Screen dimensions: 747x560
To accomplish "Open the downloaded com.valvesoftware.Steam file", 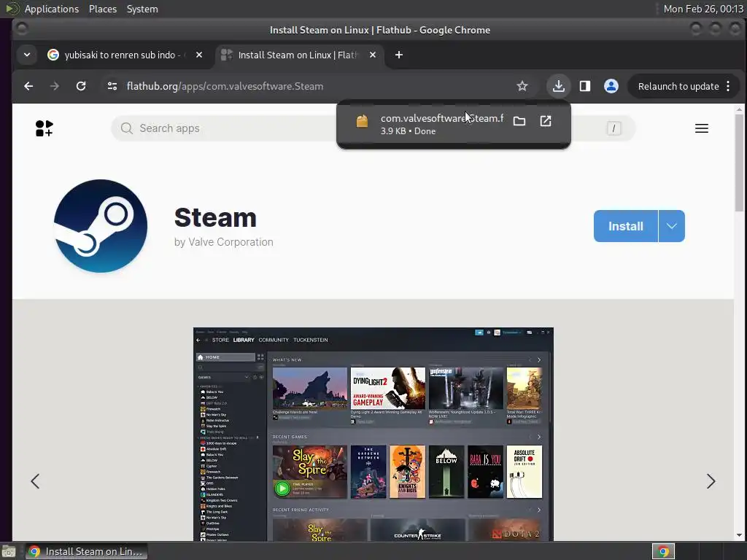I will pyautogui.click(x=441, y=118).
